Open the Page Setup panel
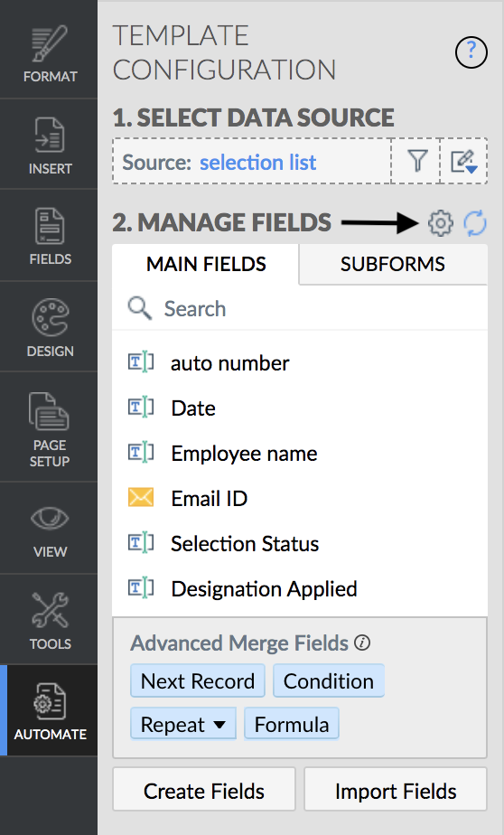The width and height of the screenshot is (504, 835). click(x=49, y=427)
